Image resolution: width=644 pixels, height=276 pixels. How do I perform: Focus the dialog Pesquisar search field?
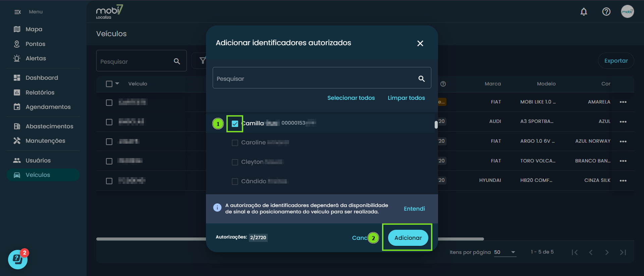point(322,78)
